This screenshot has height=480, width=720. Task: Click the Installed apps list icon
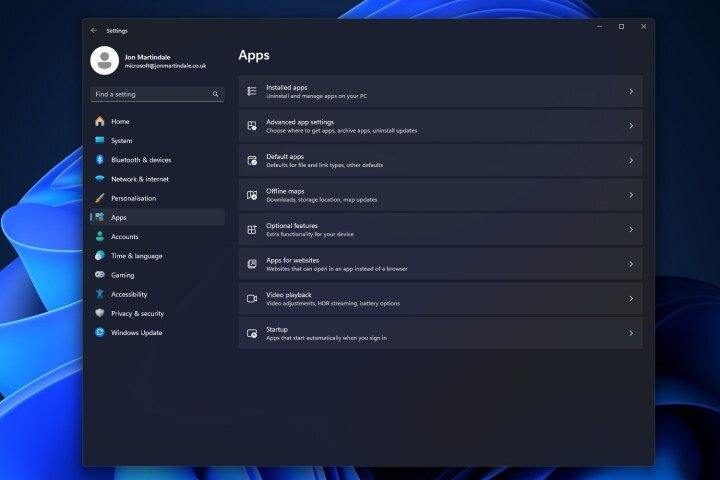(x=252, y=91)
